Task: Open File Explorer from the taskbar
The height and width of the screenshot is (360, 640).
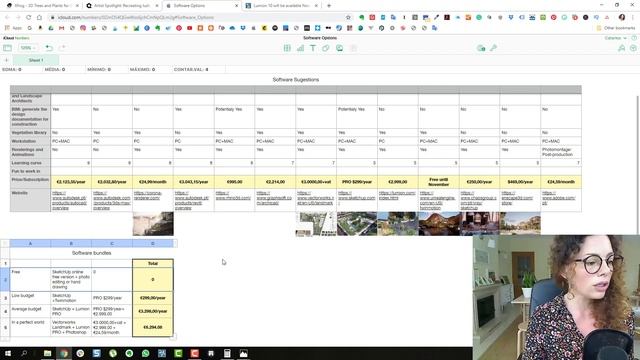Action: (47, 353)
